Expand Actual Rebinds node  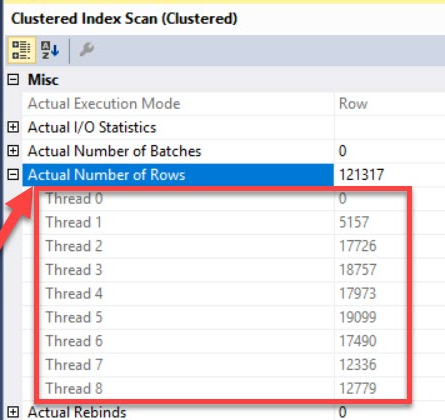pos(13,412)
